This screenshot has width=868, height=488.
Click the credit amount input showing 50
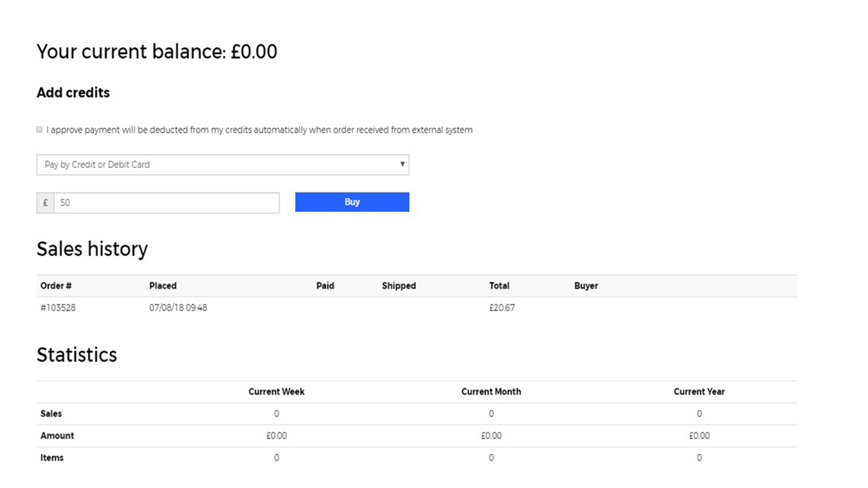[x=166, y=202]
